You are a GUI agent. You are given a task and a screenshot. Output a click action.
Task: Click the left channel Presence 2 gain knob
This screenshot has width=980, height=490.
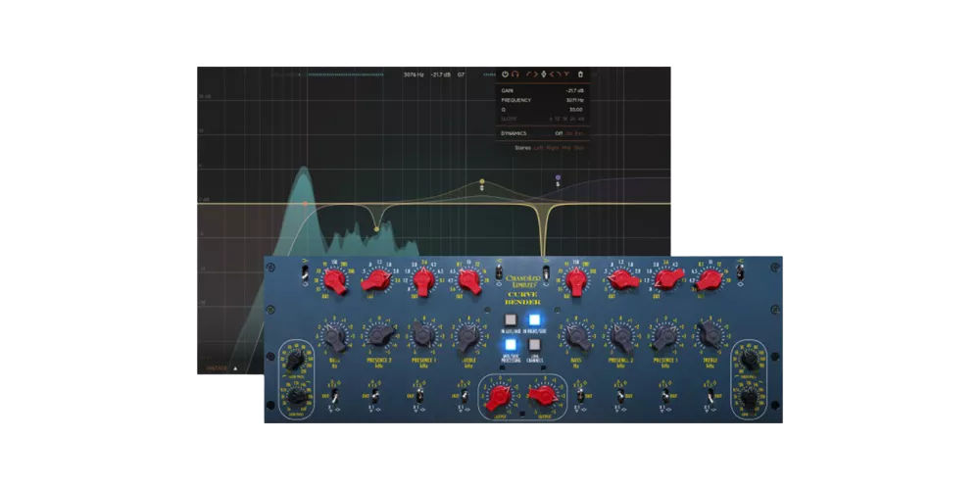click(380, 335)
